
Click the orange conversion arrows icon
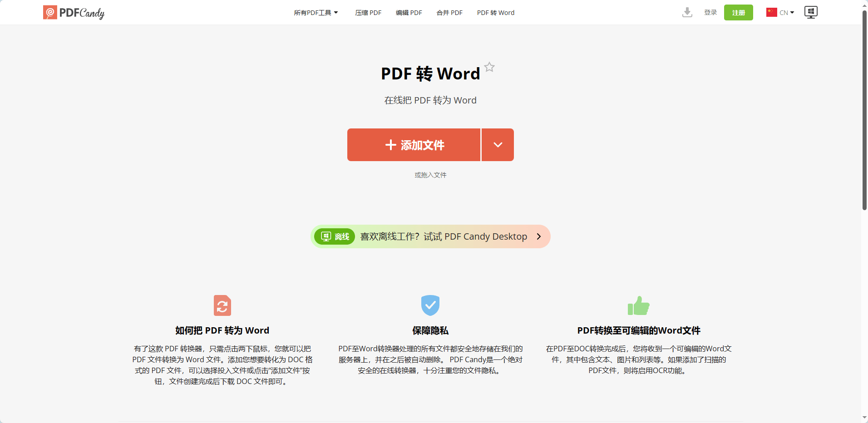[222, 305]
